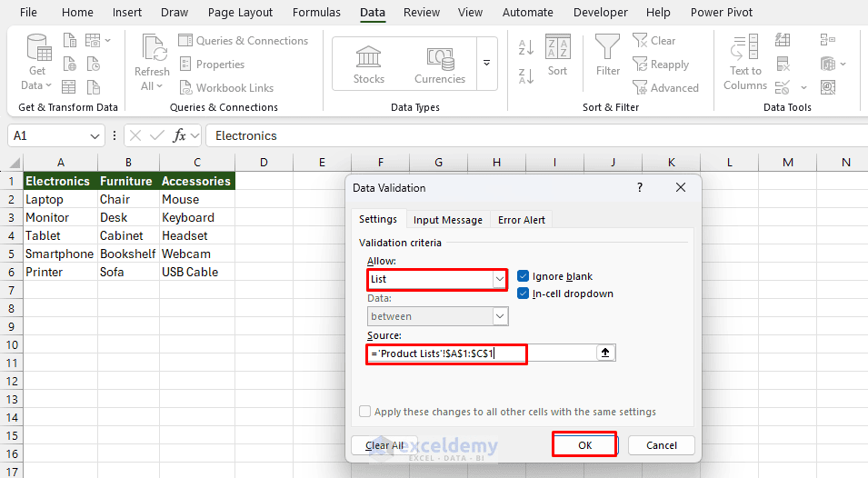Close the Data Validation dialog

[681, 187]
